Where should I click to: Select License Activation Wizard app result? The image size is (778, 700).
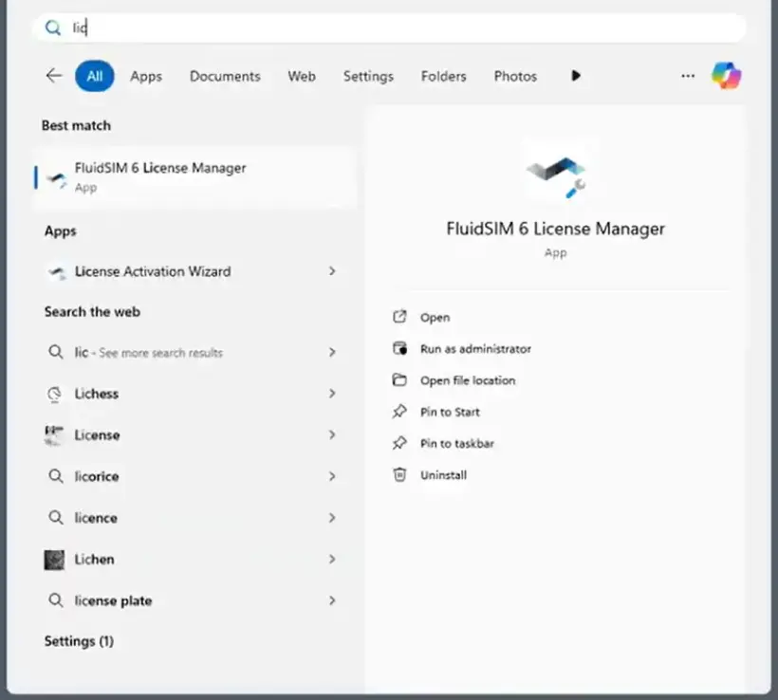pyautogui.click(x=194, y=271)
